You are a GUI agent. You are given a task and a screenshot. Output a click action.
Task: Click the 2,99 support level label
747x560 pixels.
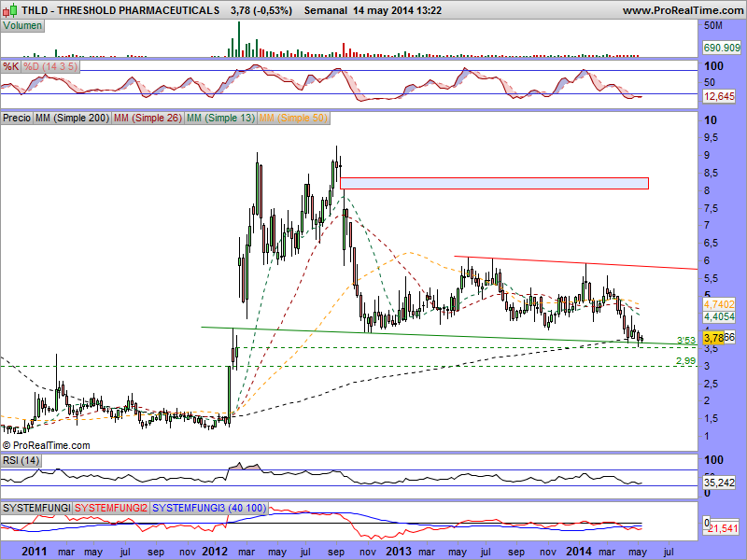coord(686,361)
